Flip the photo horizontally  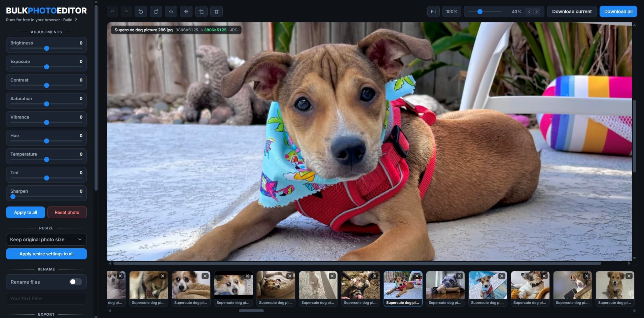[x=171, y=11]
